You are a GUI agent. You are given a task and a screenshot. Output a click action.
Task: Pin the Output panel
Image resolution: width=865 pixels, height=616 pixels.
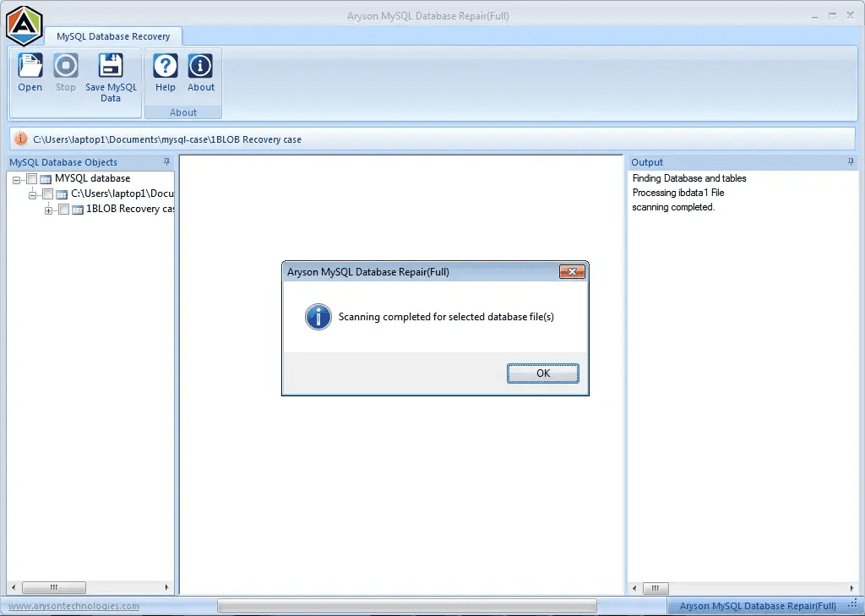(x=851, y=161)
